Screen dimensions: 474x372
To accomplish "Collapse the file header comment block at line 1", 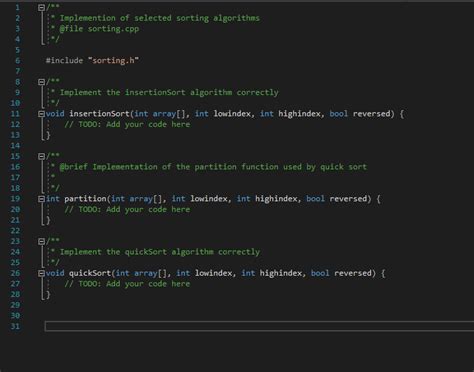I will [41, 7].
